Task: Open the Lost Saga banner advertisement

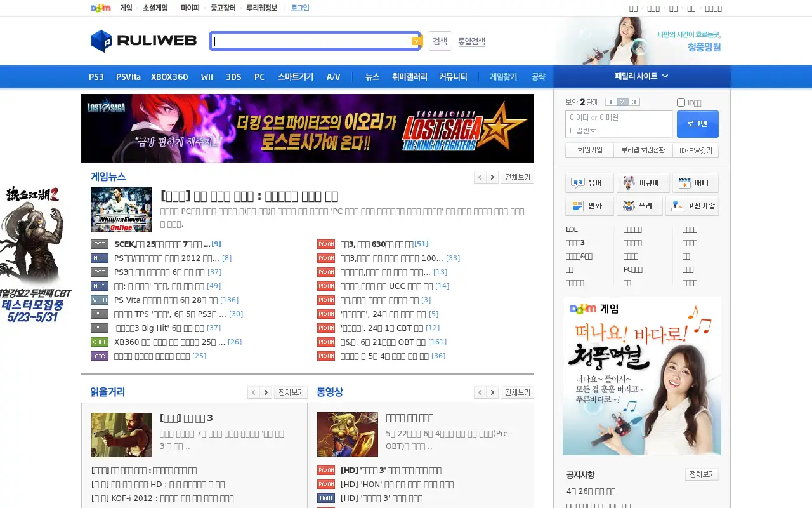Action: point(308,128)
